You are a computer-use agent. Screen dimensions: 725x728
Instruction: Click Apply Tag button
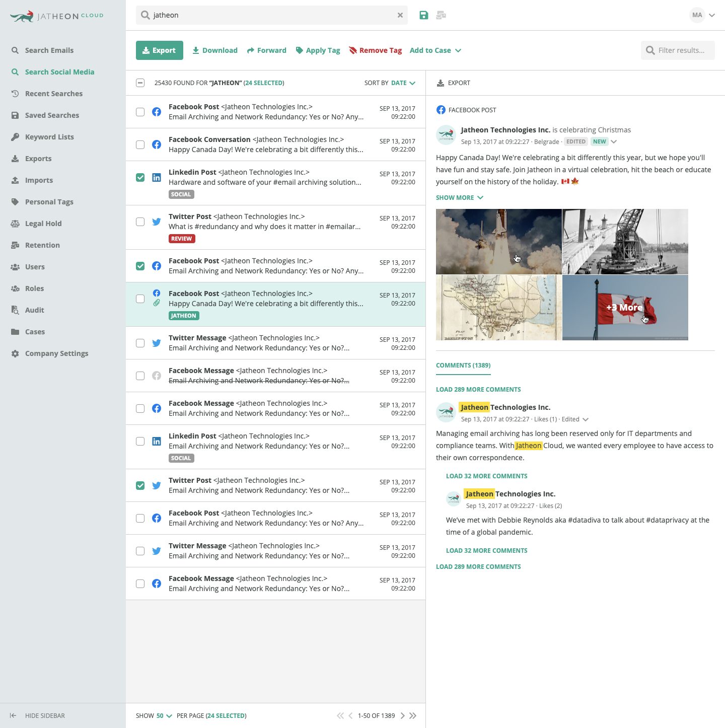(318, 50)
